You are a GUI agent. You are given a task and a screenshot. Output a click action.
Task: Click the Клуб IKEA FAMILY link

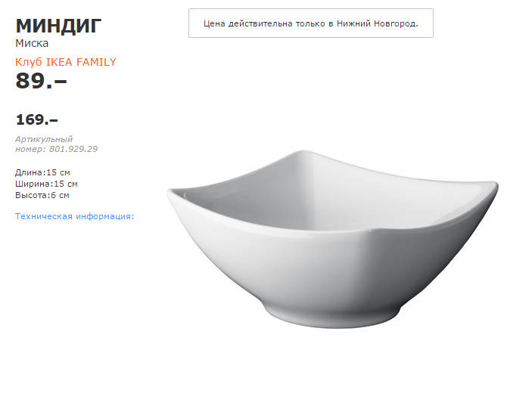coord(66,62)
